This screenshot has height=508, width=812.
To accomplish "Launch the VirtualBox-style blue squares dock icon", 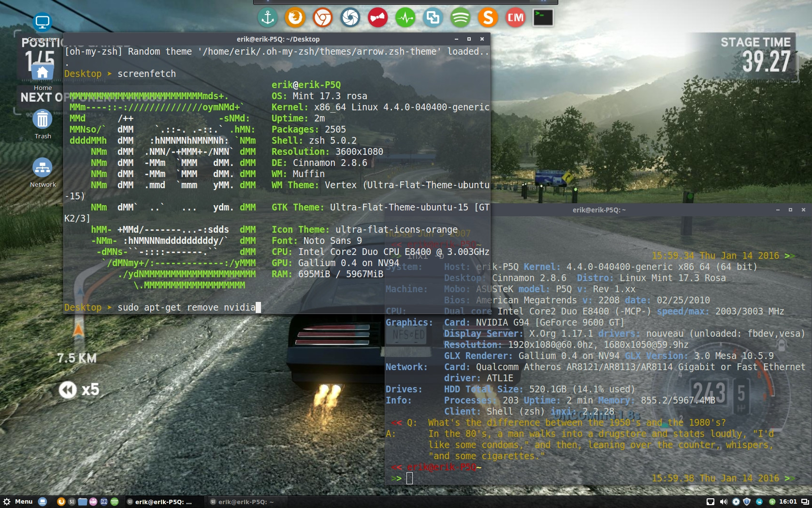I will pos(433,18).
